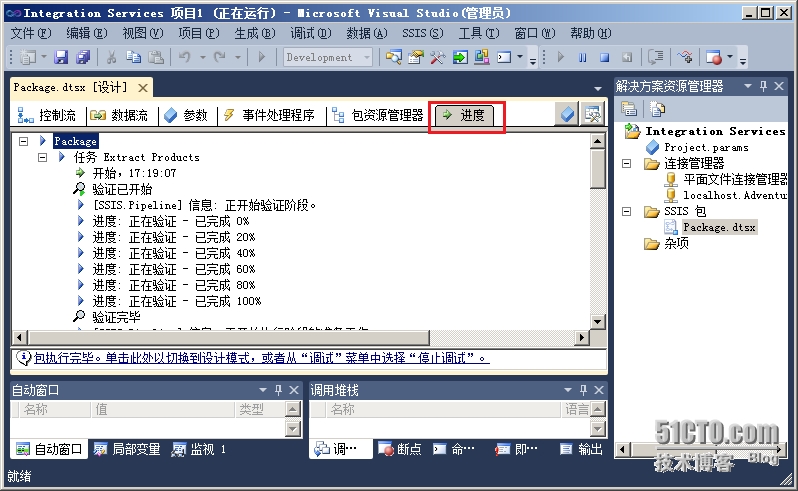Image resolution: width=798 pixels, height=491 pixels.
Task: Open Solution Explorer from the toolbar icon
Action: (393, 57)
